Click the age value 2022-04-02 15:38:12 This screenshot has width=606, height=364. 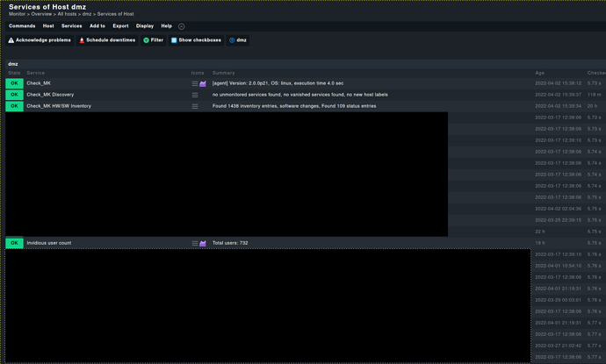pyautogui.click(x=558, y=83)
